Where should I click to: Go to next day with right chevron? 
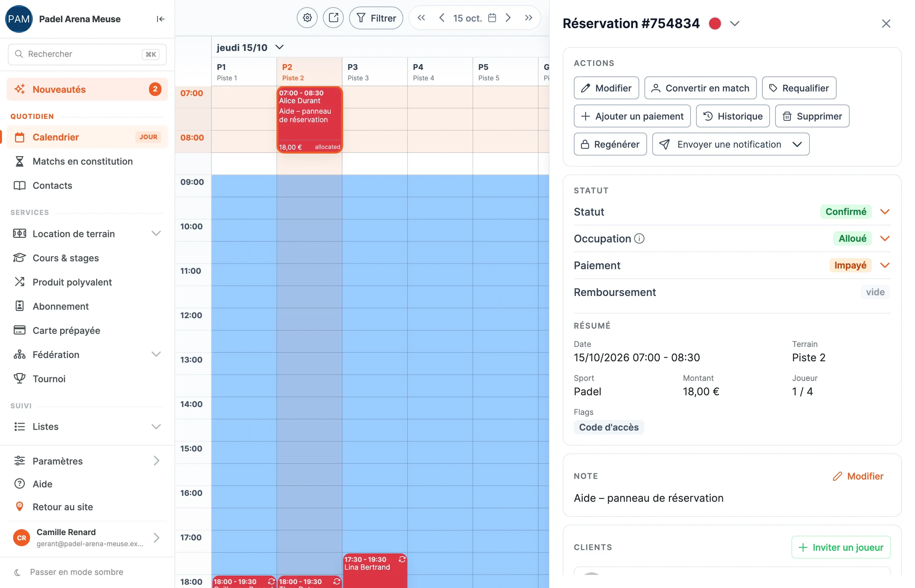pyautogui.click(x=508, y=18)
